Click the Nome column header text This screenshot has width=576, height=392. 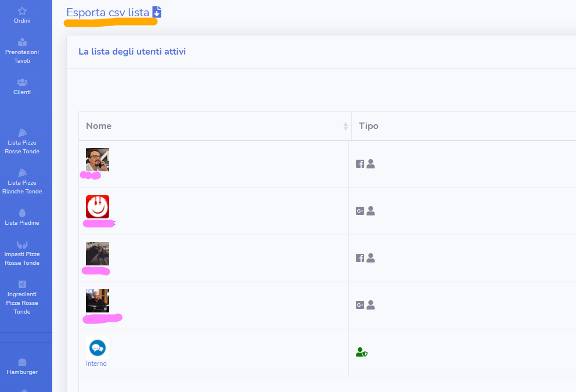tap(99, 126)
